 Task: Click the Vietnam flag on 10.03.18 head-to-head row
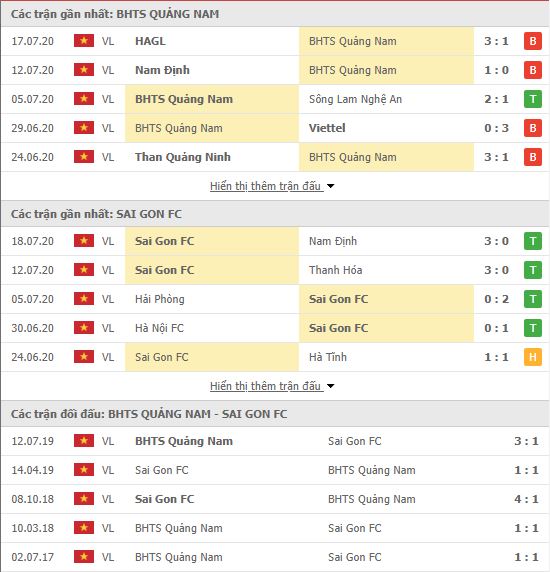click(84, 528)
